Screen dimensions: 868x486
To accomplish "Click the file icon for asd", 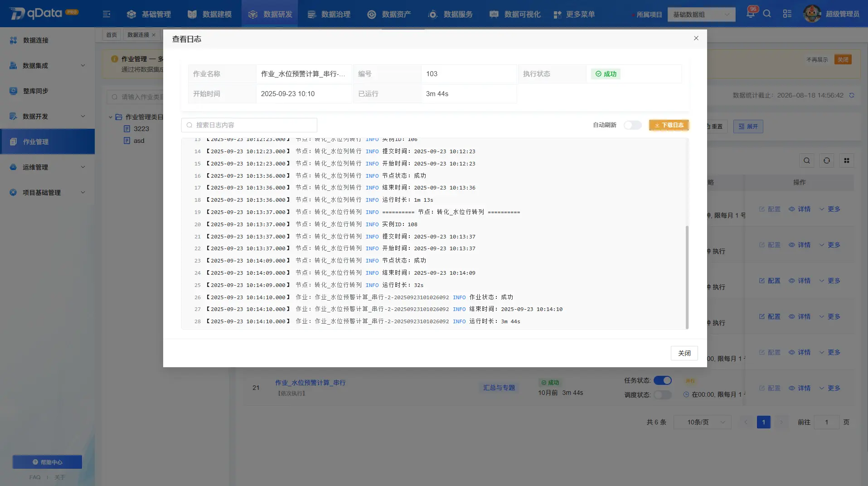I will pos(127,141).
